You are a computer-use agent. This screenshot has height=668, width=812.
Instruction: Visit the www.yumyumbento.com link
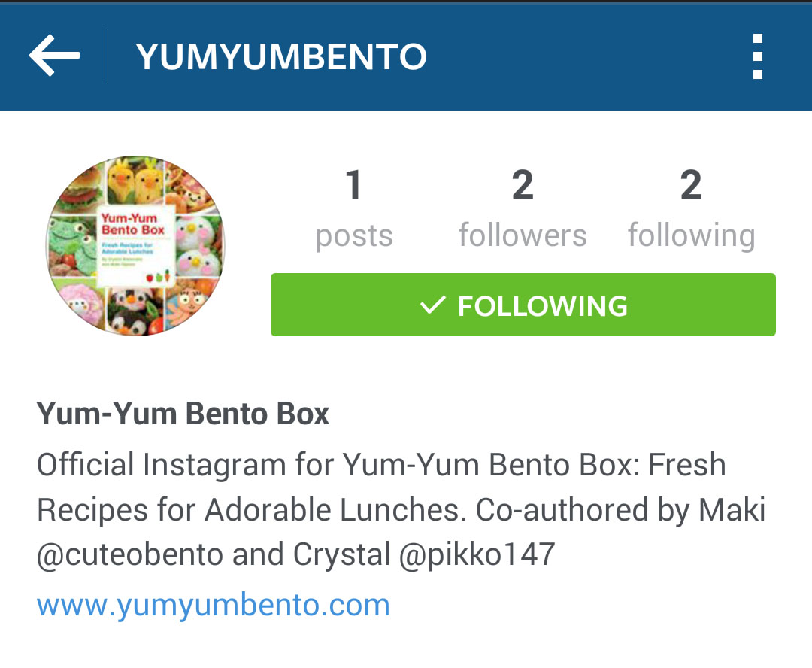(213, 605)
